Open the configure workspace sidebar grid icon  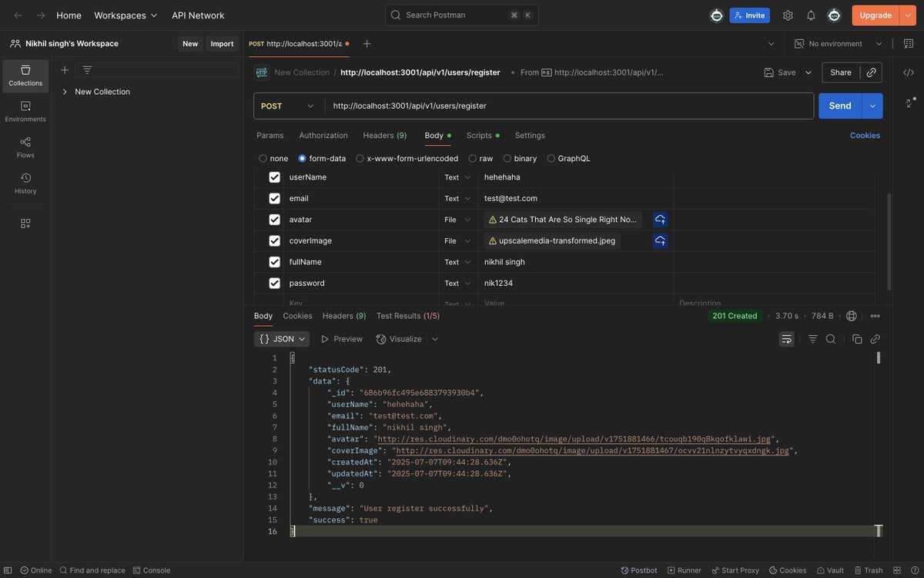pyautogui.click(x=25, y=223)
